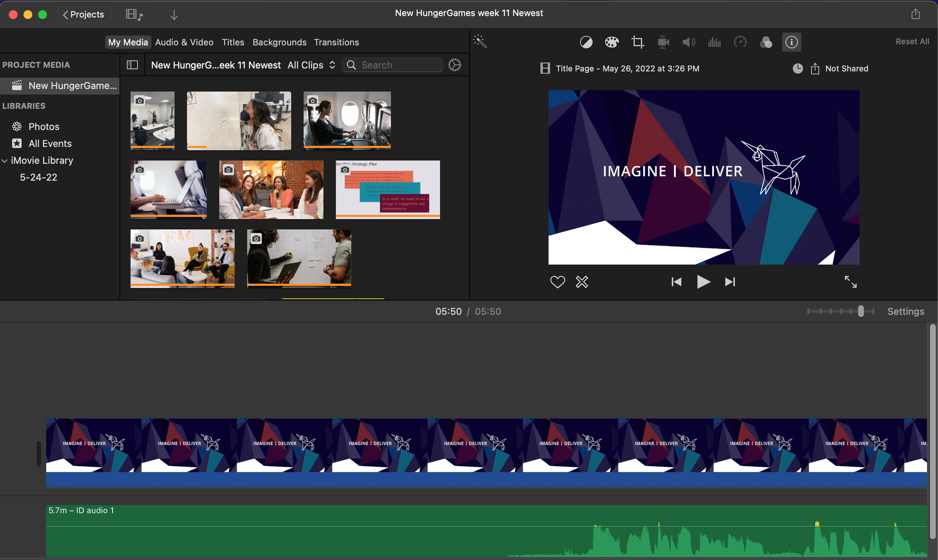Open the Volume adjustment tool
Screen dimensions: 938x560
coord(688,42)
